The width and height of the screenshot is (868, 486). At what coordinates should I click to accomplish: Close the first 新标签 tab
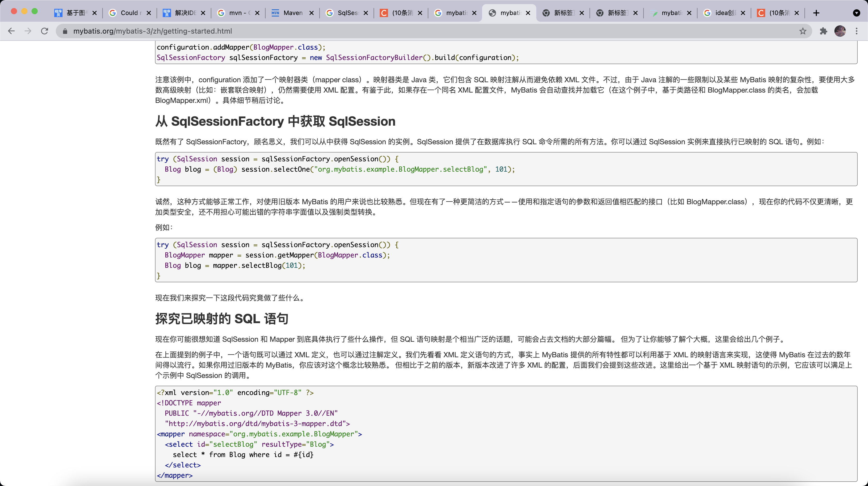[582, 13]
